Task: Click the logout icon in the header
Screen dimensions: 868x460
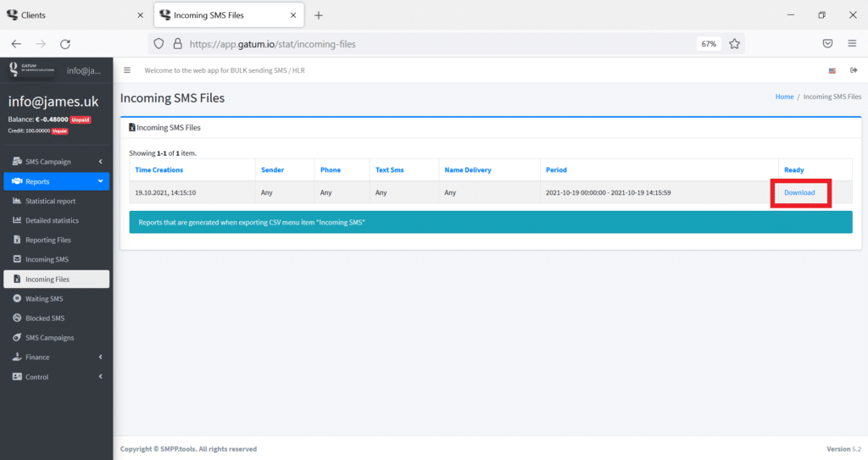Action: click(x=854, y=70)
